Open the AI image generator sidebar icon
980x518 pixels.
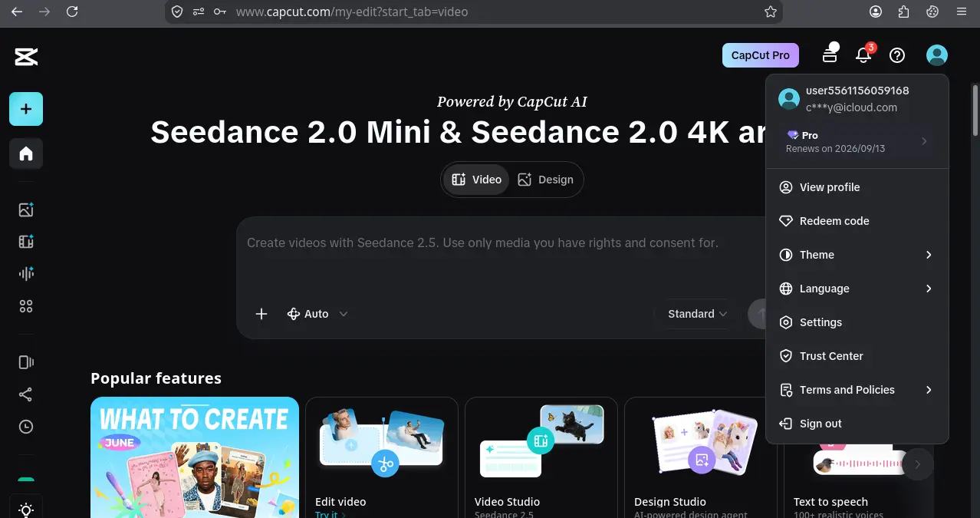(26, 210)
